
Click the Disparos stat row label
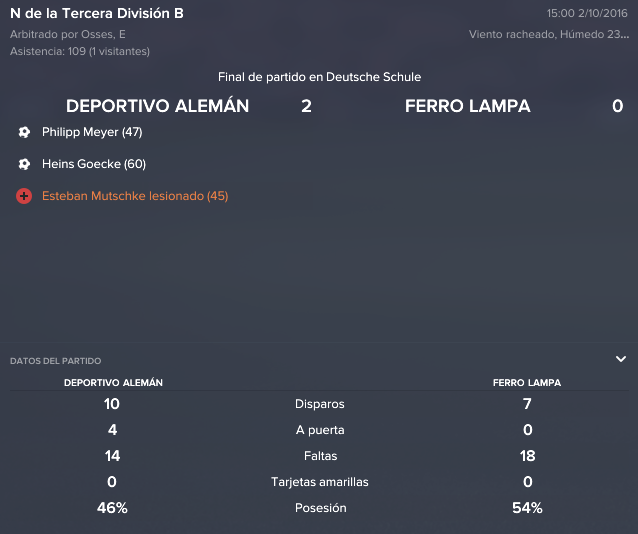click(320, 404)
